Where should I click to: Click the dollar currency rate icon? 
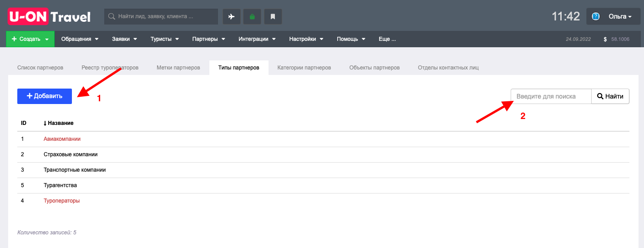[x=605, y=40]
